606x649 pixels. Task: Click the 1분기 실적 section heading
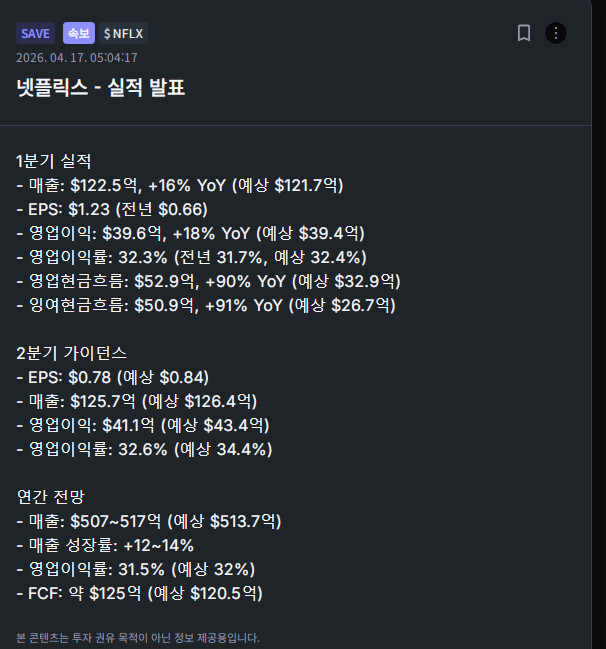click(x=54, y=161)
